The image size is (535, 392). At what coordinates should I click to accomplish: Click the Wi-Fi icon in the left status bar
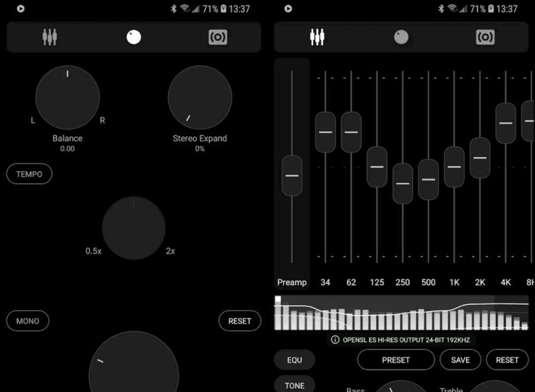pyautogui.click(x=185, y=9)
